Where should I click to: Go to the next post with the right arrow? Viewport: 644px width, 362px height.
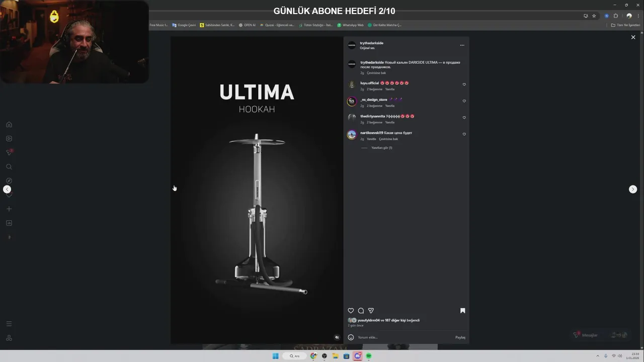(x=633, y=189)
